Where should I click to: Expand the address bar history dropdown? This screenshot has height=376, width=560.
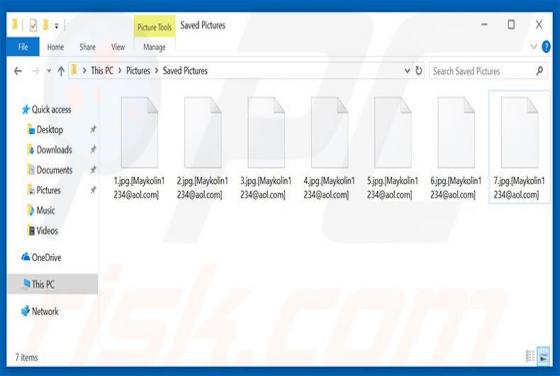point(407,71)
